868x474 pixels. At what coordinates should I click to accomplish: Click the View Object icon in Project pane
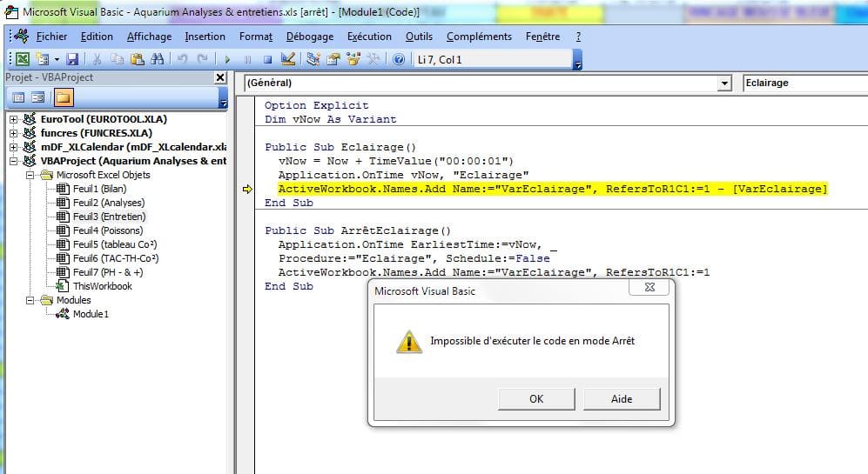tap(37, 98)
